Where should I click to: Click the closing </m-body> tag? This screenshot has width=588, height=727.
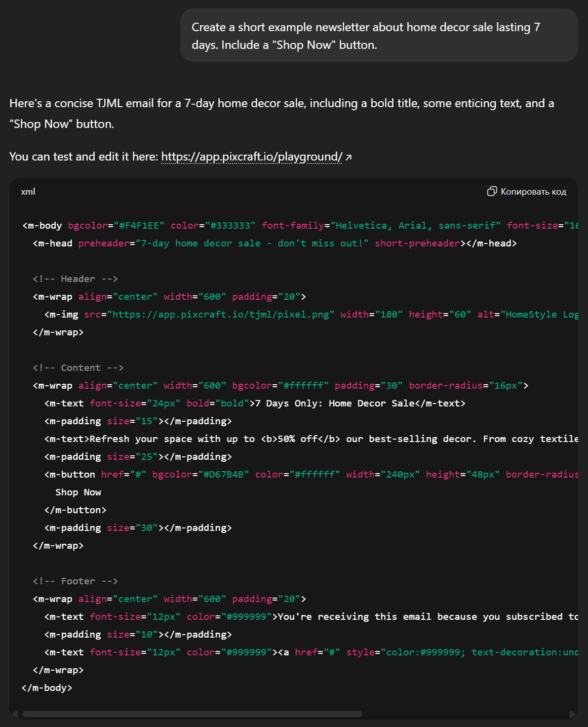pyautogui.click(x=47, y=688)
